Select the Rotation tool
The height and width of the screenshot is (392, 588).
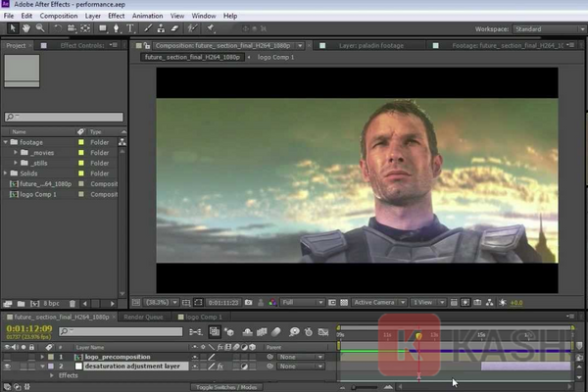58,28
